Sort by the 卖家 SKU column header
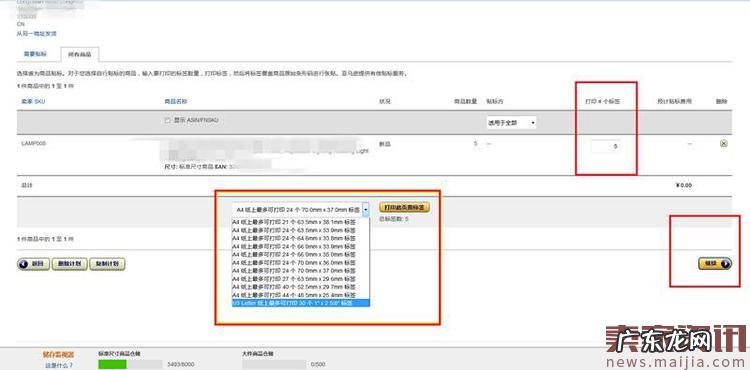 click(33, 101)
